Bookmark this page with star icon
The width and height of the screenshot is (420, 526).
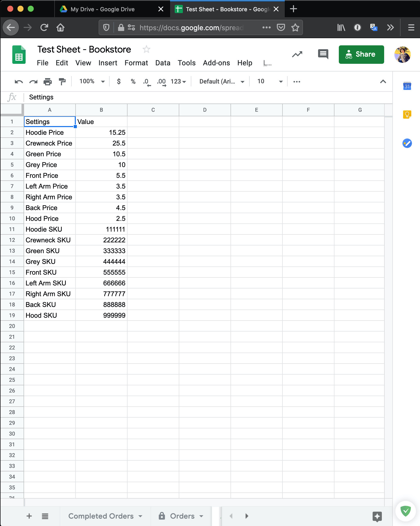(295, 27)
